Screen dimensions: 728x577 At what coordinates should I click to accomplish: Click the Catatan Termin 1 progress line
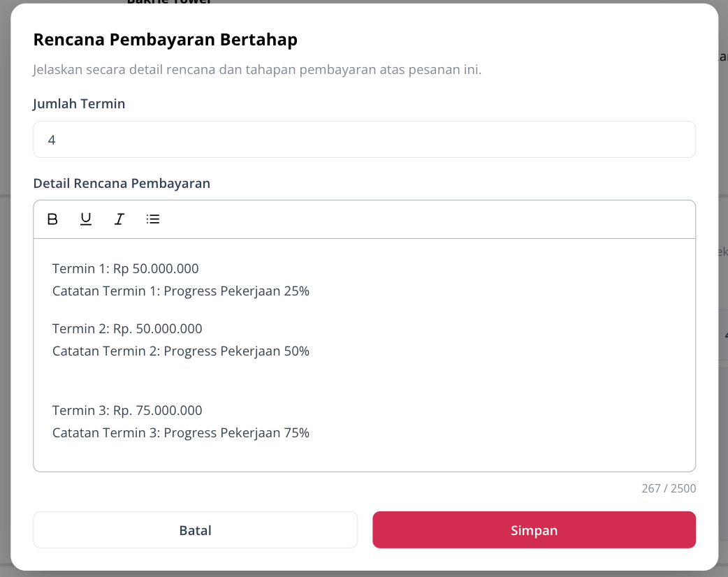181,291
